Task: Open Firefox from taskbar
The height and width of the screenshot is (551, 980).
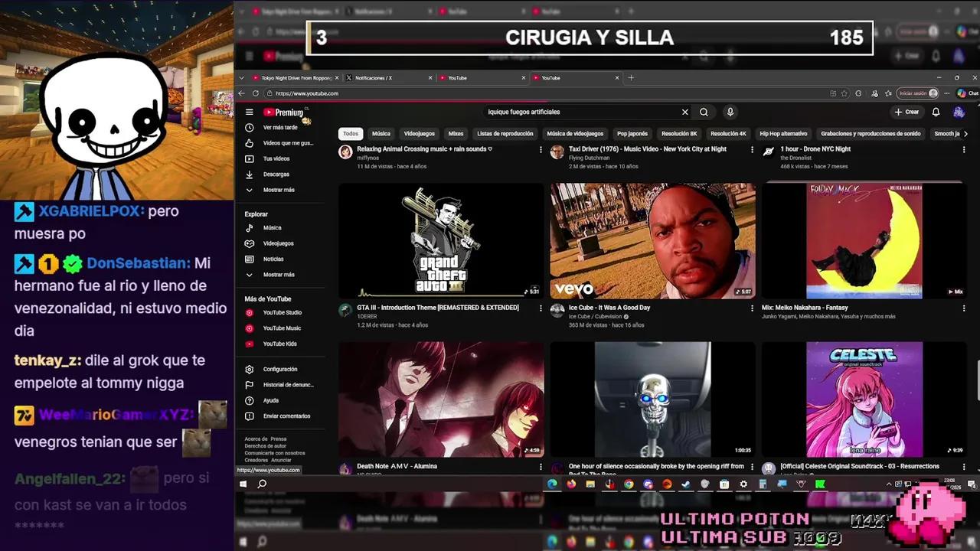Action: click(571, 484)
